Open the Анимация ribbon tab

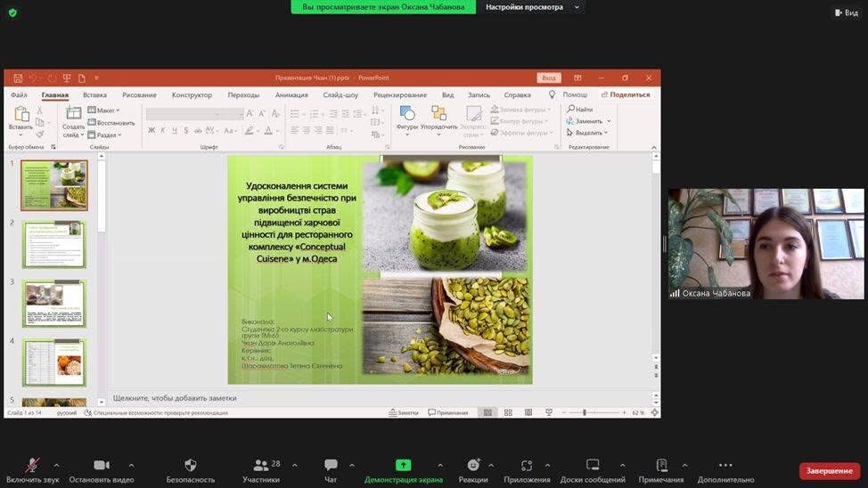pos(291,94)
